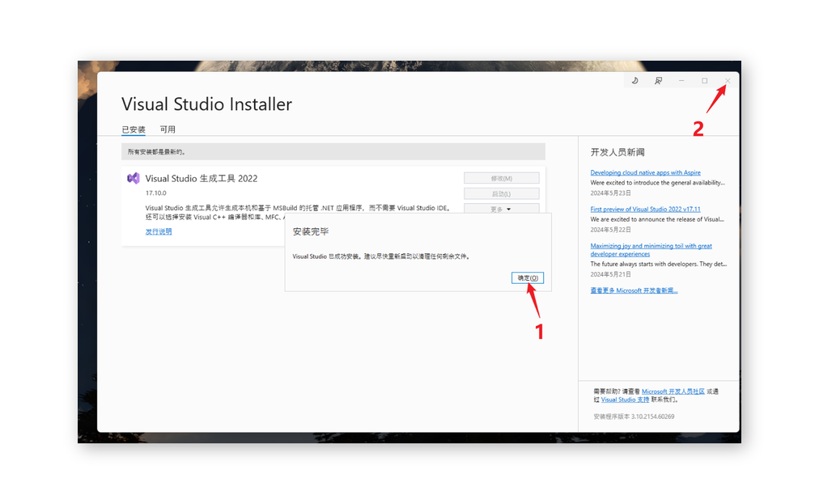Minimize the Visual Studio Installer window
The width and height of the screenshot is (819, 504).
click(x=681, y=81)
